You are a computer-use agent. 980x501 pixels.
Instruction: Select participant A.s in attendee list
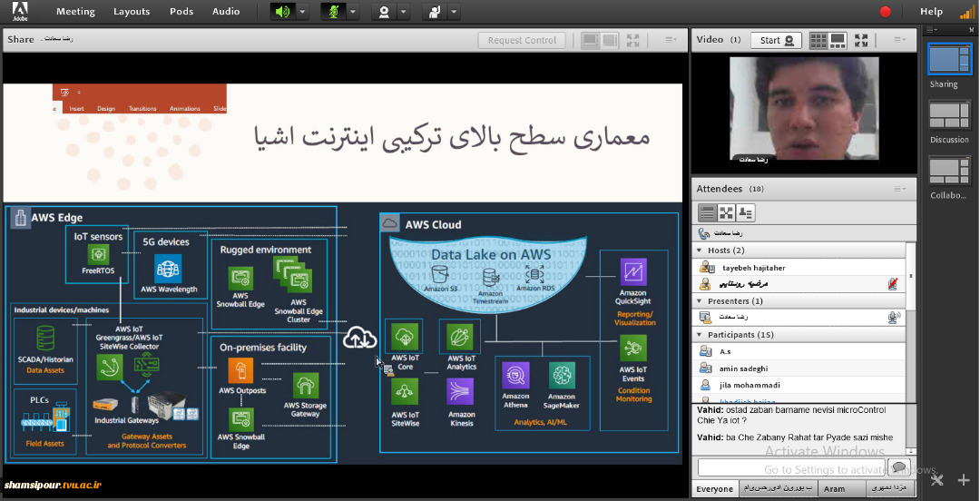coord(799,351)
